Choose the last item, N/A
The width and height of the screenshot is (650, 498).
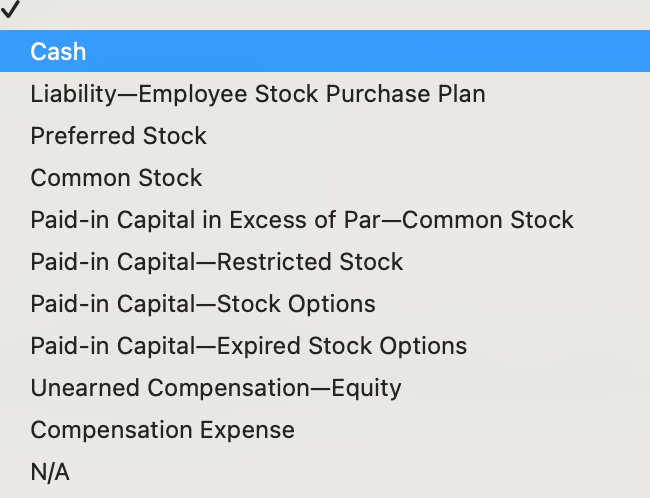[x=50, y=472]
